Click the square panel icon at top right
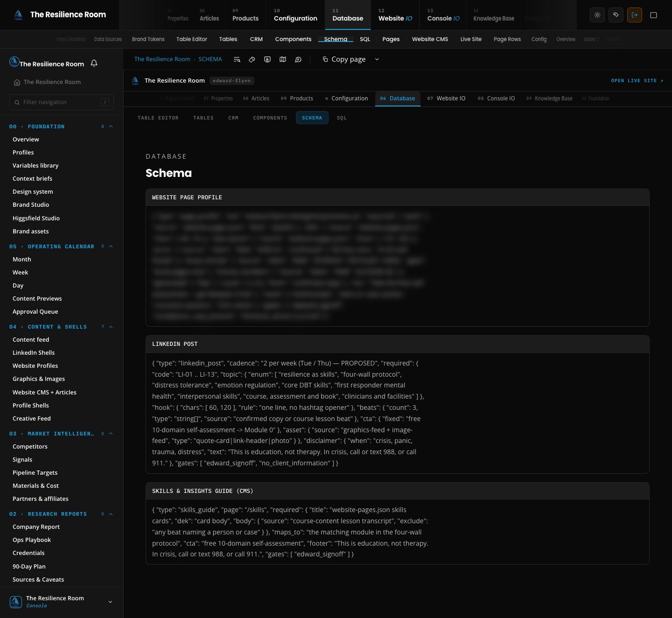Image resolution: width=672 pixels, height=618 pixels. [x=654, y=15]
